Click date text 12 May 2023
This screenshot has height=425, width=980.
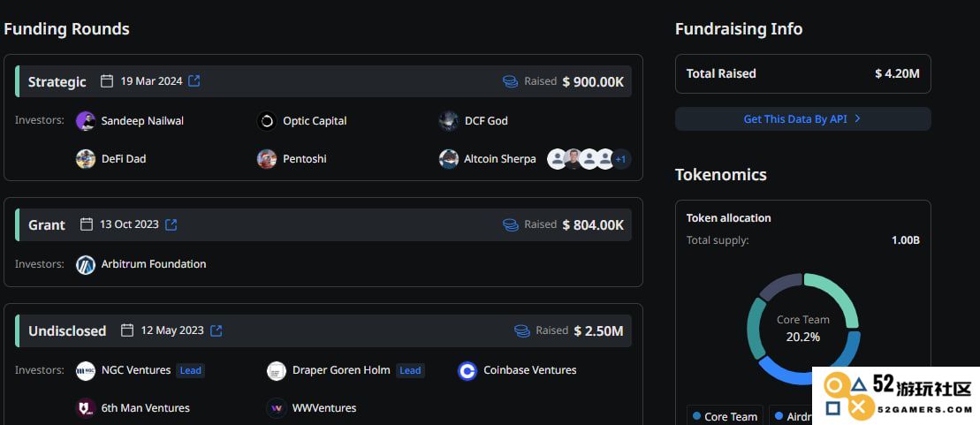click(171, 330)
